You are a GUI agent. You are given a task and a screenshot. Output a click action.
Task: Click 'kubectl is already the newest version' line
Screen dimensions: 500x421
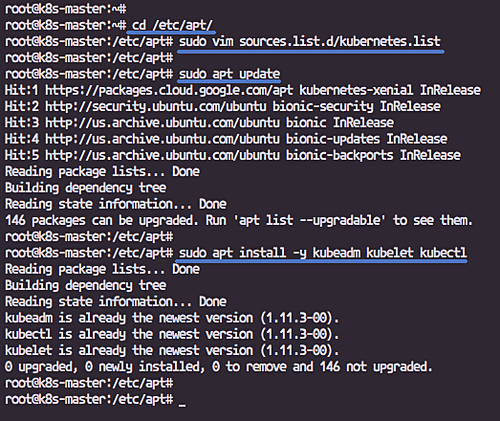pos(172,334)
